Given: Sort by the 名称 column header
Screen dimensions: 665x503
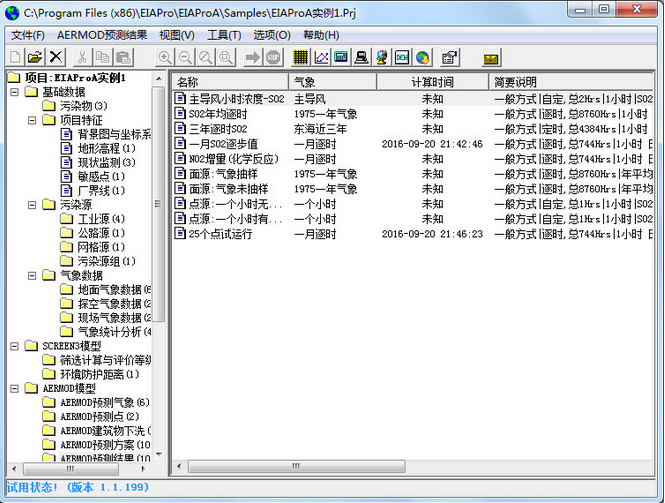Looking at the screenshot, I should [x=230, y=81].
